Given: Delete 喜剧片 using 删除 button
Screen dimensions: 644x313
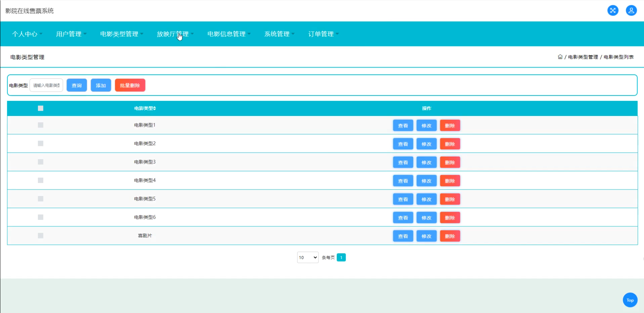Looking at the screenshot, I should click(450, 236).
